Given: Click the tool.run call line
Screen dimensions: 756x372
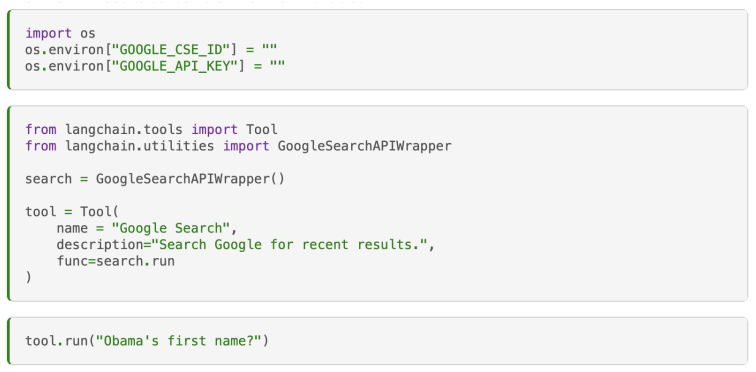Looking at the screenshot, I should click(x=147, y=341).
